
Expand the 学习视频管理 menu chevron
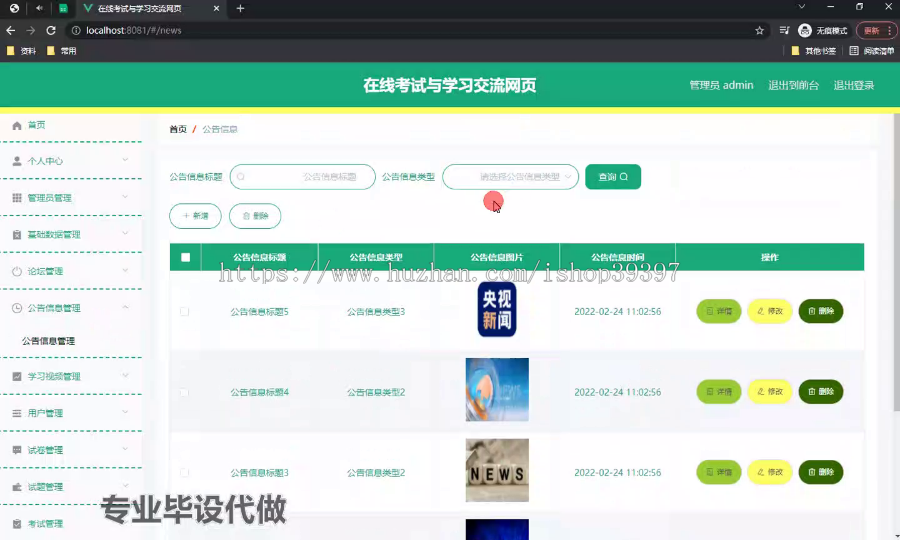125,375
